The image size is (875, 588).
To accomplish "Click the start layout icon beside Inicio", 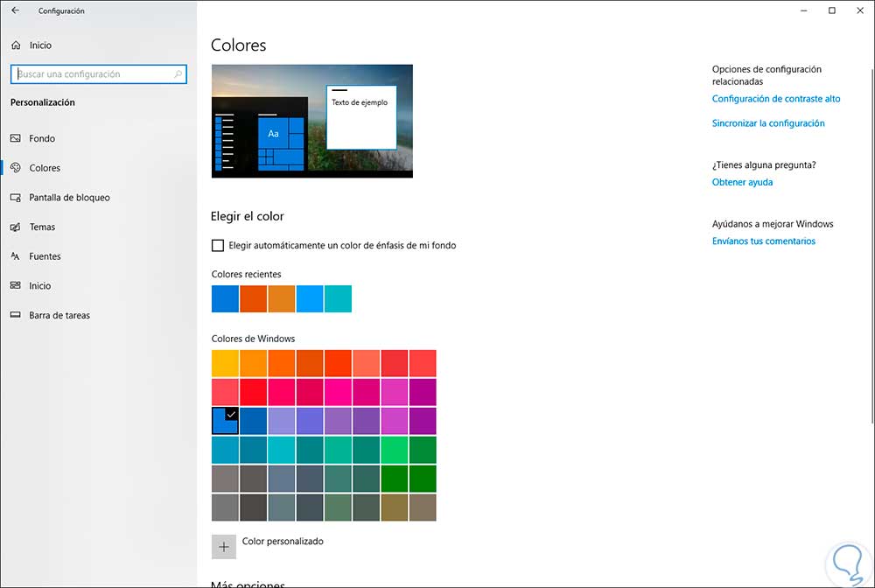I will point(16,285).
